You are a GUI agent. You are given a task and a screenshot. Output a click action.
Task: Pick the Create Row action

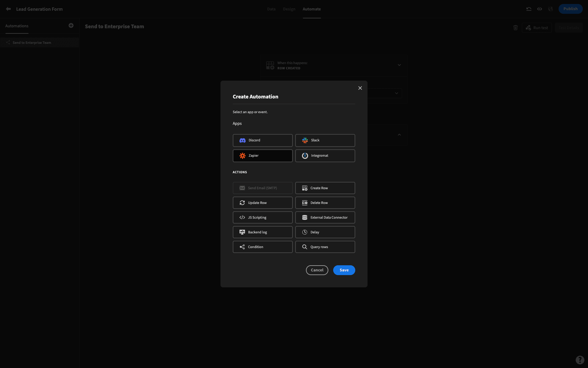(x=325, y=188)
